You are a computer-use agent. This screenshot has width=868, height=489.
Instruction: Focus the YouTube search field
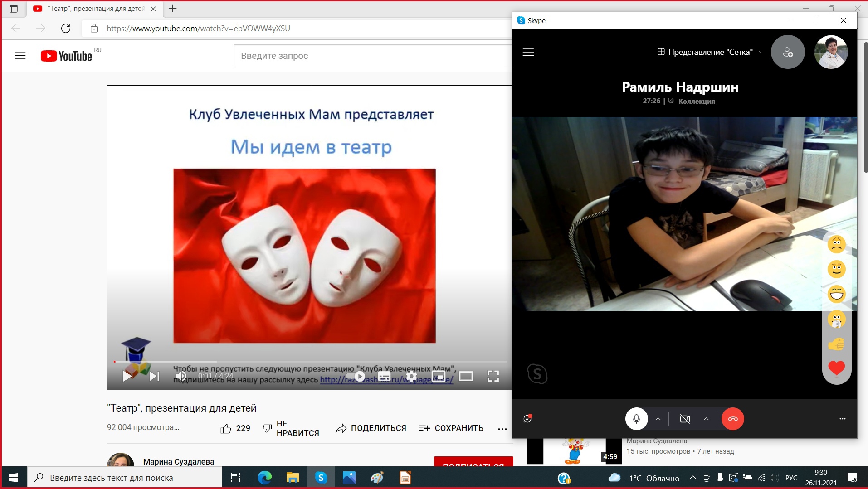pyautogui.click(x=373, y=56)
